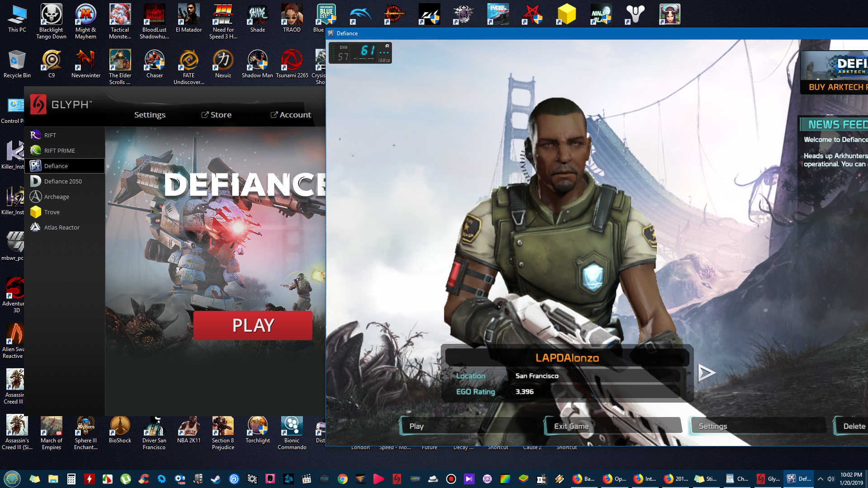The width and height of the screenshot is (868, 488).
Task: Go to next character with arrow
Action: point(706,373)
